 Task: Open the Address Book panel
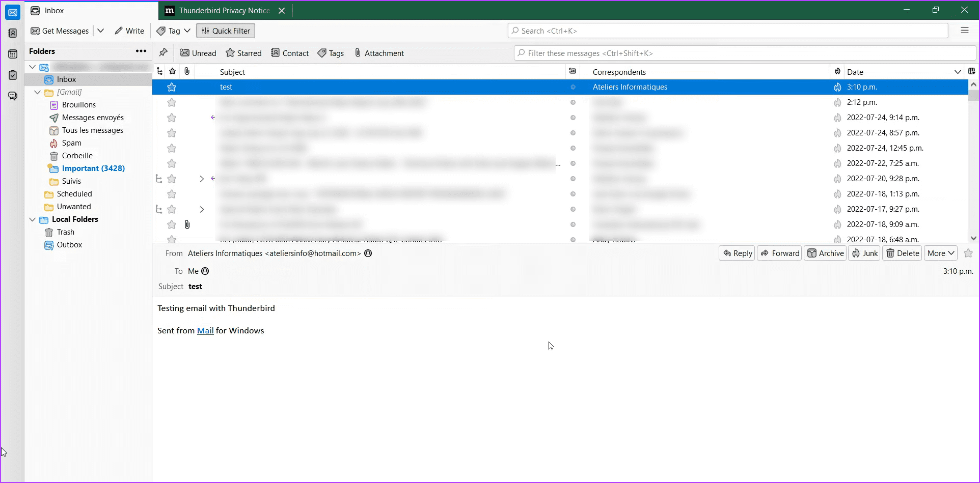point(12,33)
